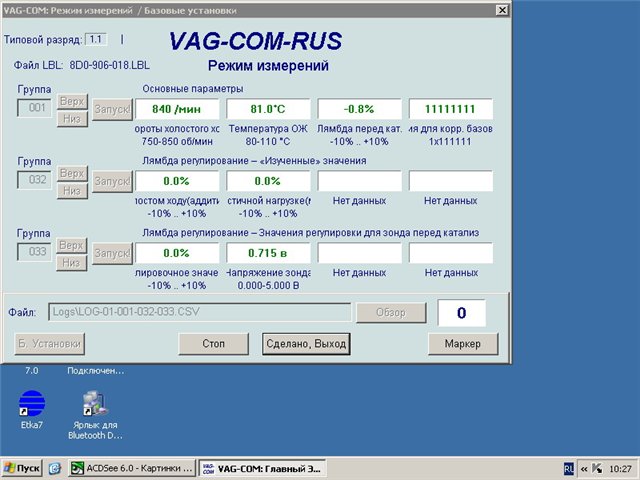Click the log file path field
The height and width of the screenshot is (480, 640).
199,312
